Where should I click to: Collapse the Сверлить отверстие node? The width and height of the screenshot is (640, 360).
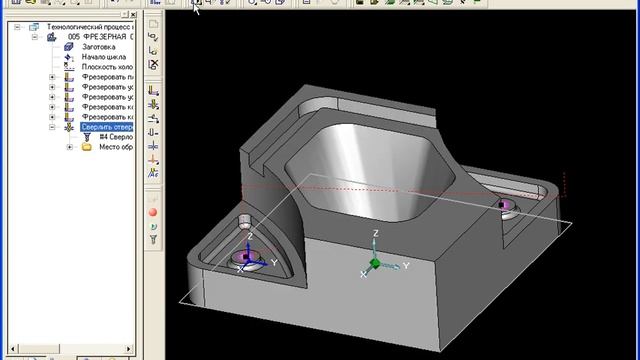pyautogui.click(x=52, y=127)
